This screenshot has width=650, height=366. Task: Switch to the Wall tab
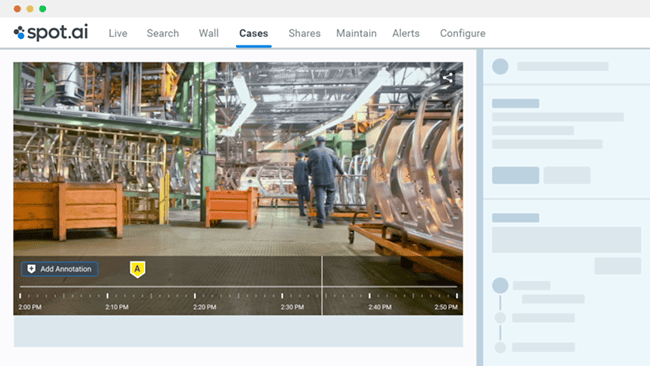pos(209,33)
